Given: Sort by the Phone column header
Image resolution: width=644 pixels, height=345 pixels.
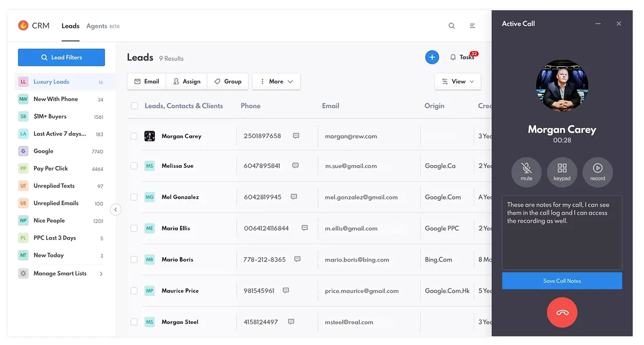Looking at the screenshot, I should (251, 106).
